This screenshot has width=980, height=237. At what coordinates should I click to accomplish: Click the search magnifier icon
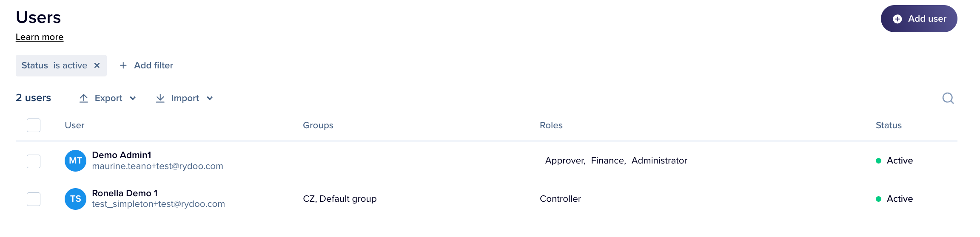pos(948,98)
